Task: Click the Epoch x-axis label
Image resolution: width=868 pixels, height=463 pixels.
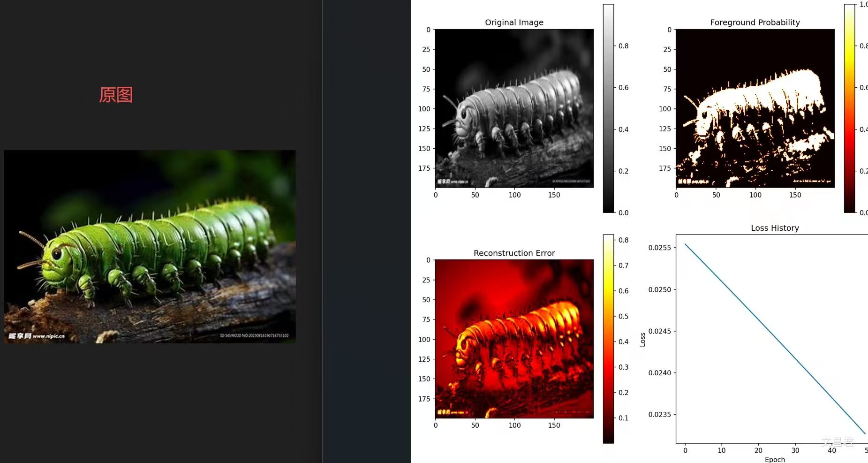Action: tap(775, 459)
